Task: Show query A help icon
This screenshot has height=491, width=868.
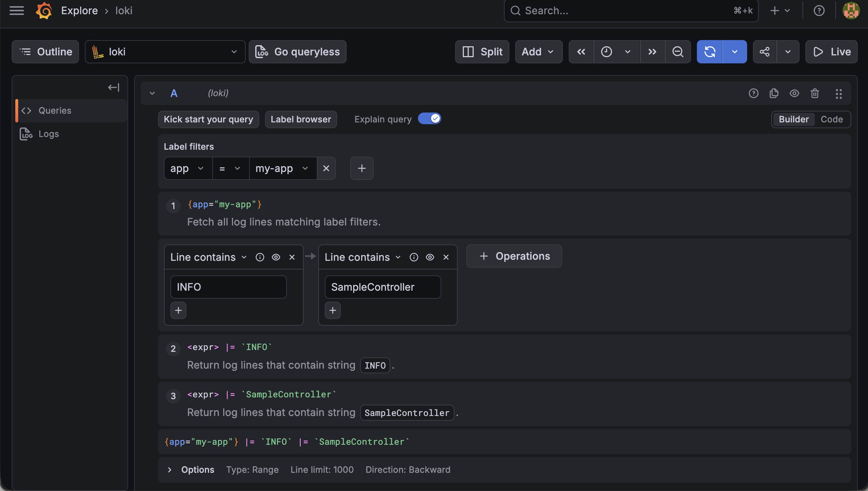Action: pyautogui.click(x=753, y=94)
